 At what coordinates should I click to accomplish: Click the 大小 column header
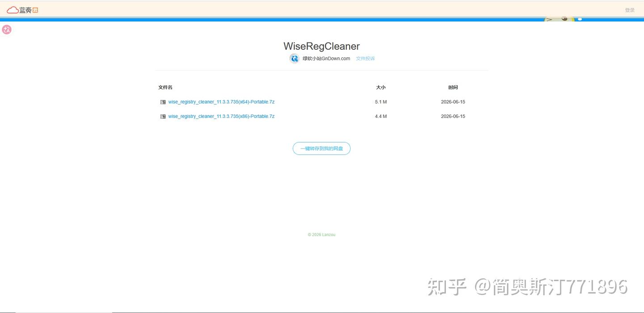381,87
